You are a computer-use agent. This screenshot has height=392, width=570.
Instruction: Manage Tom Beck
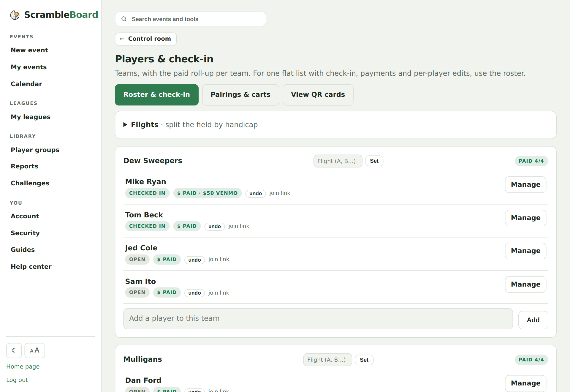(526, 218)
